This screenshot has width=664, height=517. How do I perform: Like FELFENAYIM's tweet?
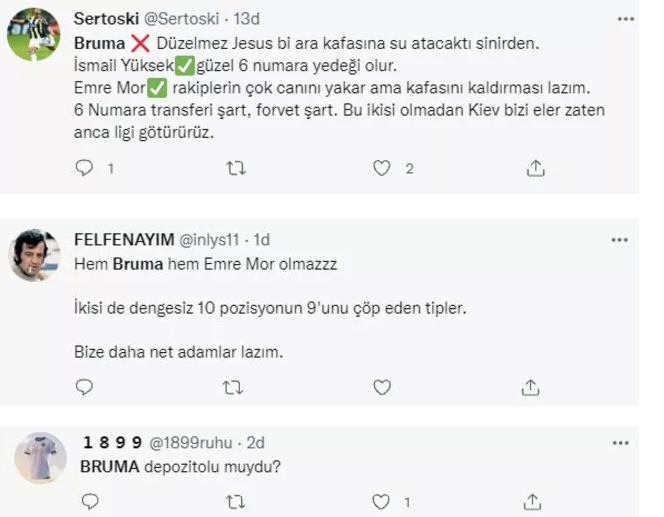click(x=381, y=386)
